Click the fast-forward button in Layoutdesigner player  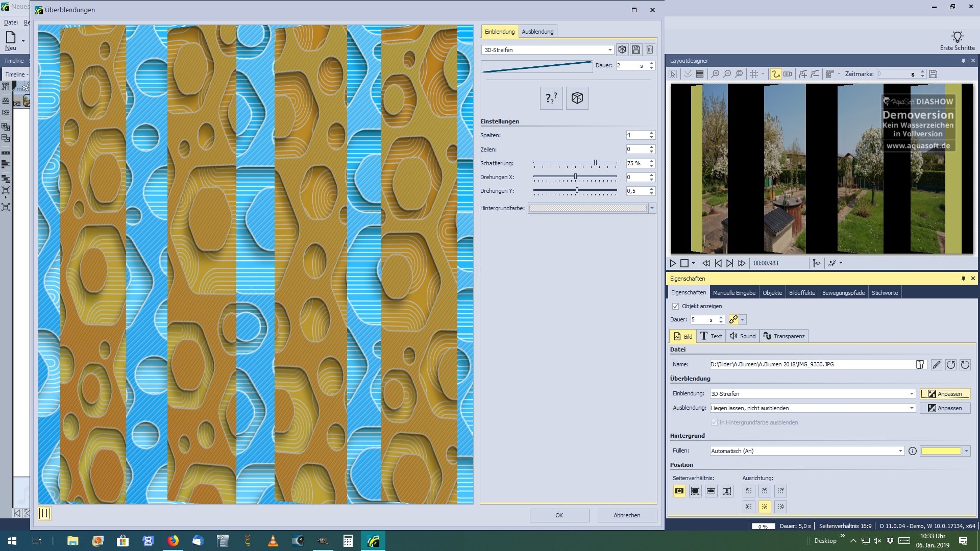[742, 263]
